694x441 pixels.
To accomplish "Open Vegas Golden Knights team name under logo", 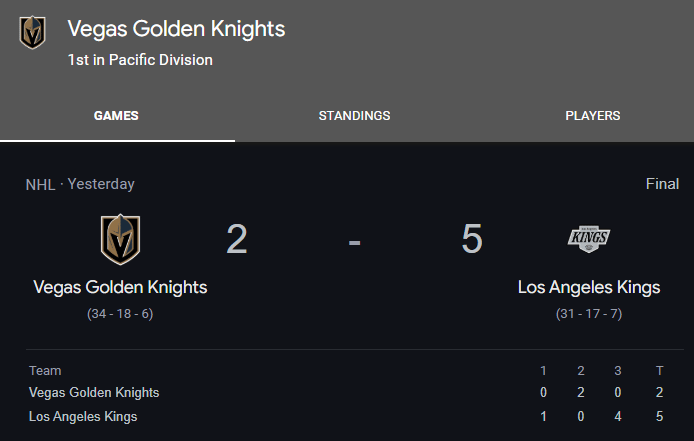I will (x=120, y=287).
